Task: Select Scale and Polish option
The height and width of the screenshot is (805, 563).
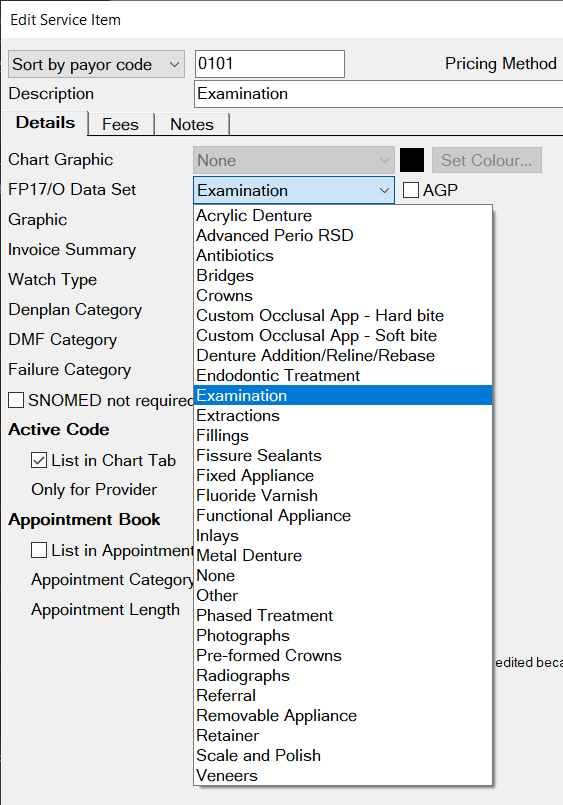Action: tap(343, 755)
